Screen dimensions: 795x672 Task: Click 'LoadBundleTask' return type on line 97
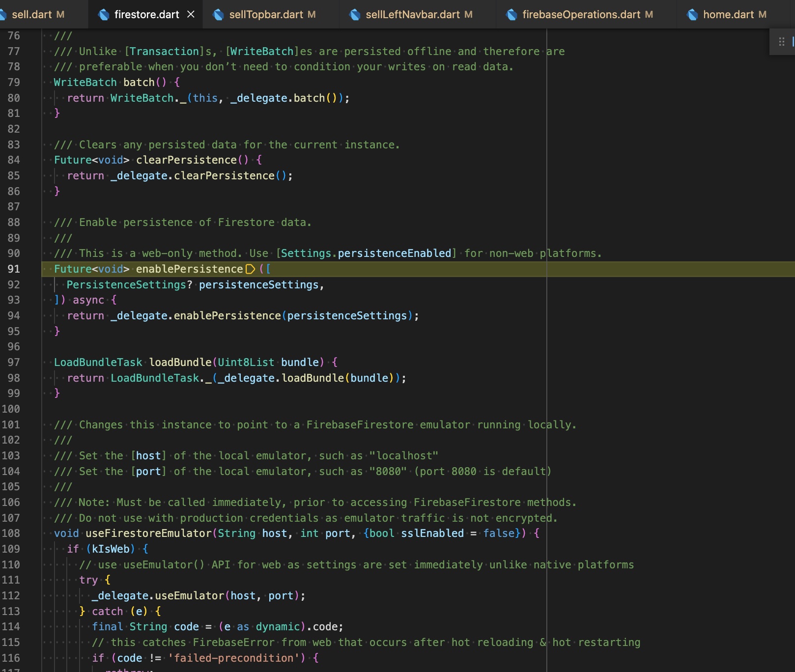98,362
